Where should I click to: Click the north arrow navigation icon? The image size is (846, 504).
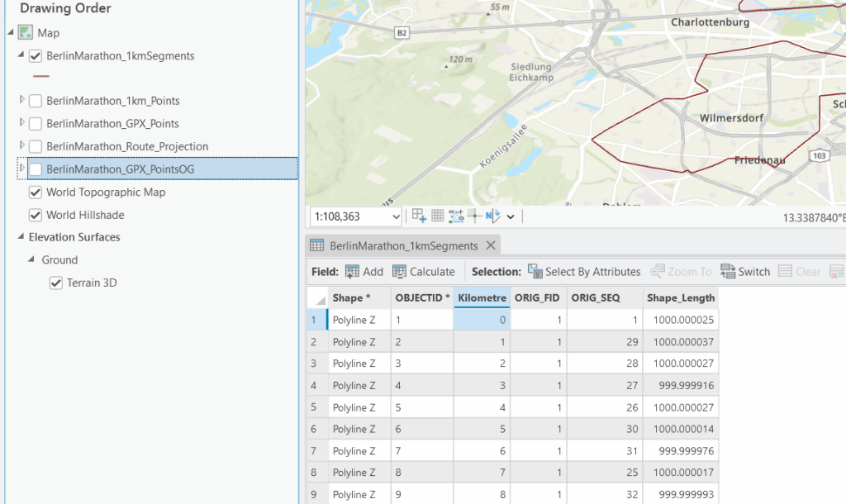[x=493, y=216]
